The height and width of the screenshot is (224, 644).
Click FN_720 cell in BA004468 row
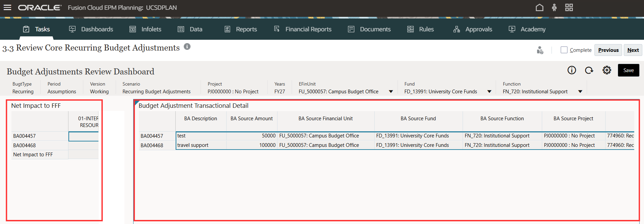point(502,145)
